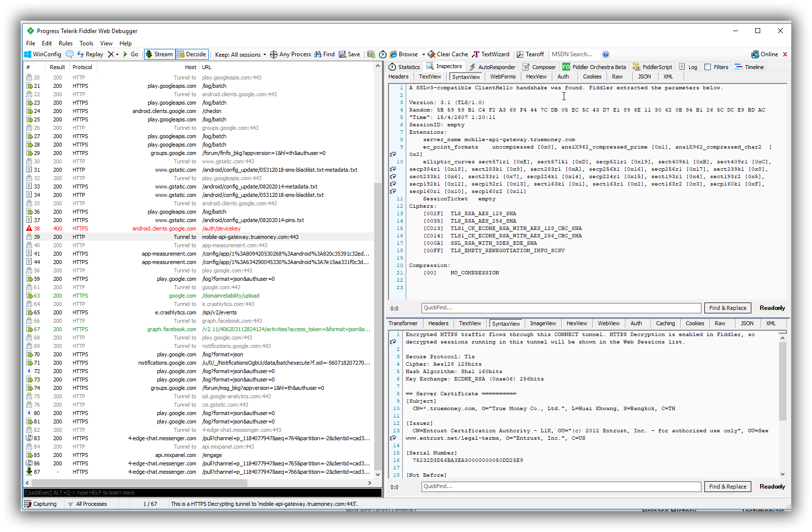Open the response Caching tab

click(665, 324)
